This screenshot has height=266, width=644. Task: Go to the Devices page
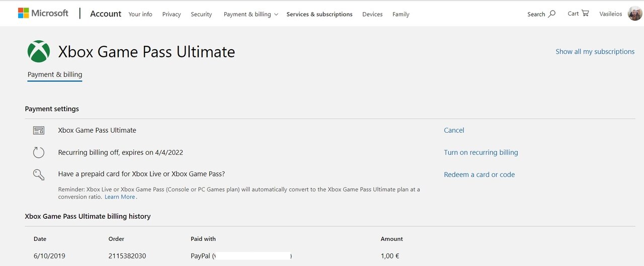[372, 14]
